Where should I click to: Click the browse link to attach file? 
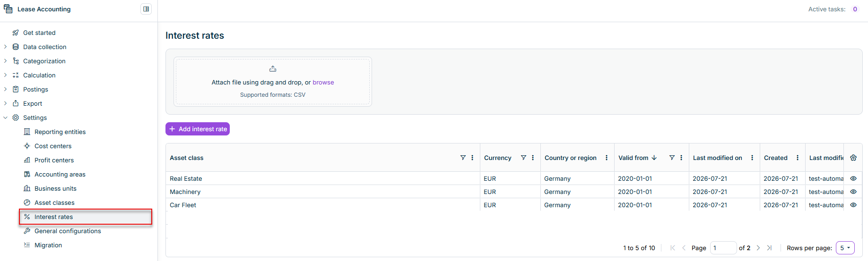point(323,82)
